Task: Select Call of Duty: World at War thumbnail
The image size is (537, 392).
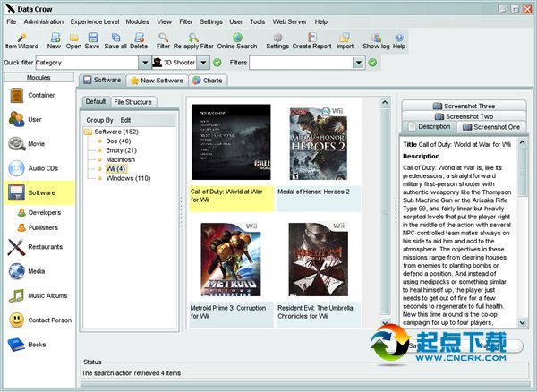Action: pyautogui.click(x=231, y=142)
